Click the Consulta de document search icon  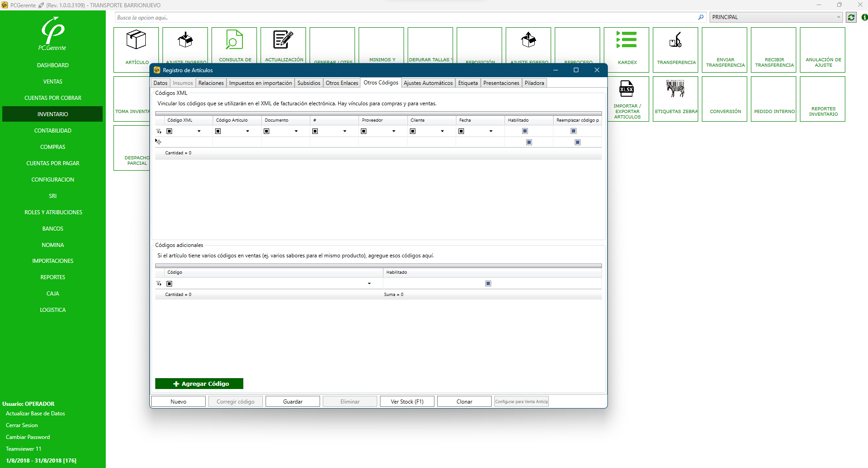click(234, 40)
